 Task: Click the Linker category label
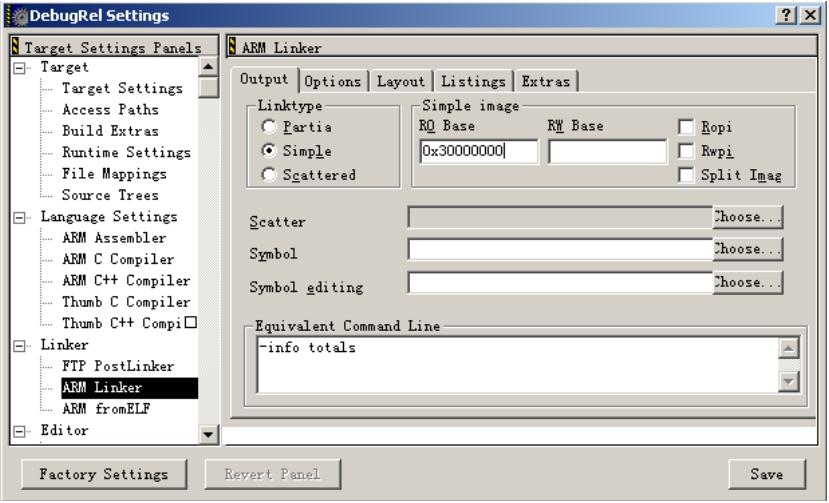pos(65,345)
